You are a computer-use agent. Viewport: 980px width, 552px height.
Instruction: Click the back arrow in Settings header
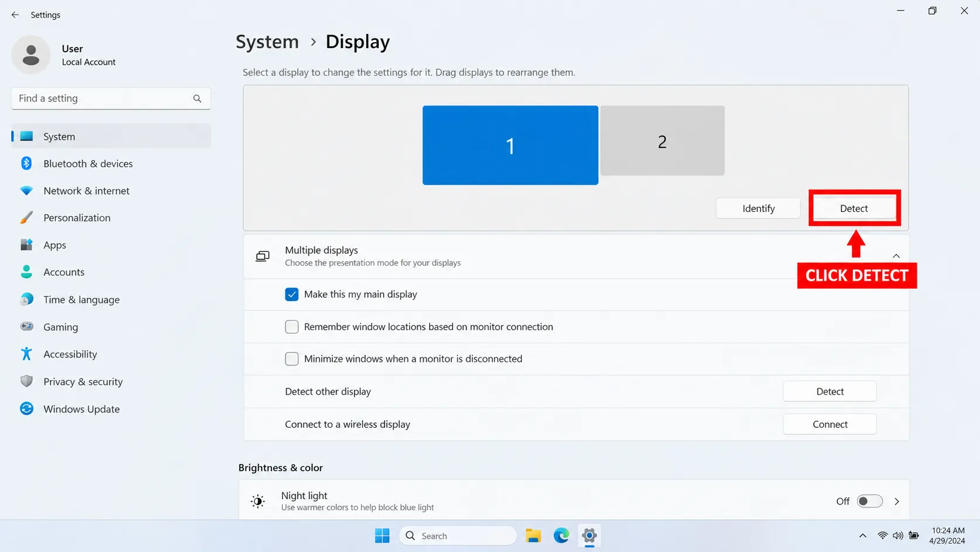(x=15, y=15)
